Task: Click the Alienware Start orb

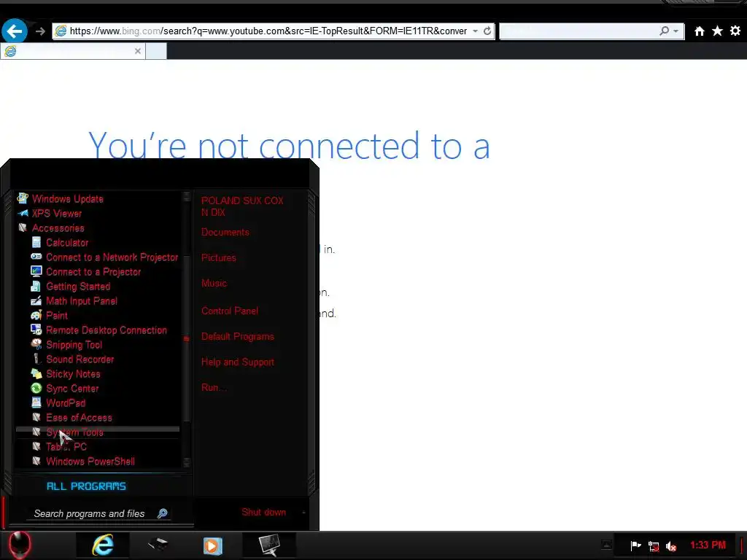Action: pos(20,545)
